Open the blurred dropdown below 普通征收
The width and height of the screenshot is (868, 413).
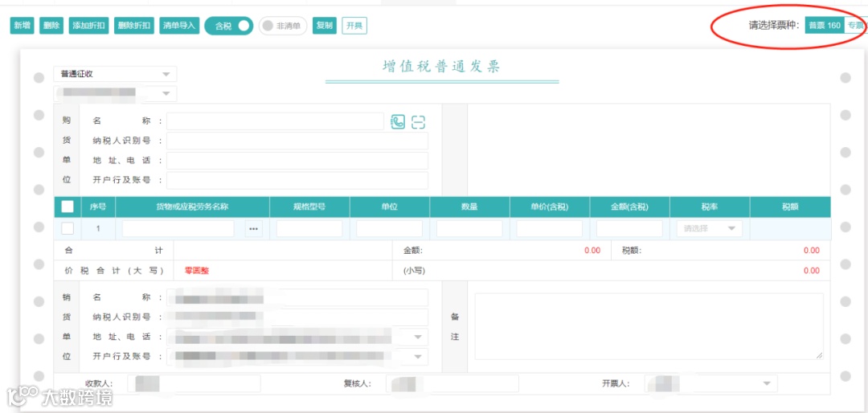pyautogui.click(x=115, y=93)
